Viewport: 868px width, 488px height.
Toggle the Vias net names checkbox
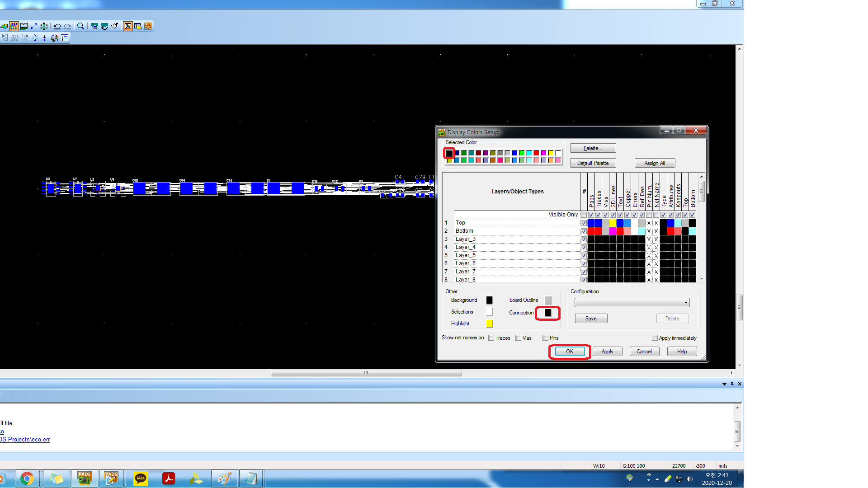click(x=518, y=338)
